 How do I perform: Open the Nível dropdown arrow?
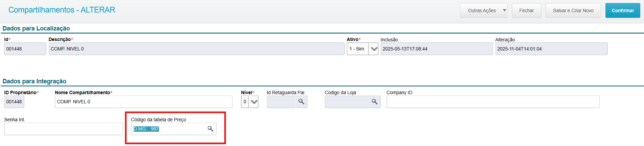coord(254,102)
